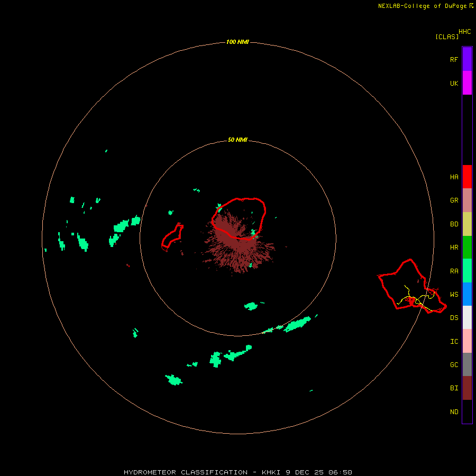Click the HHC product code text
This screenshot has height=476, width=476.
click(464, 31)
